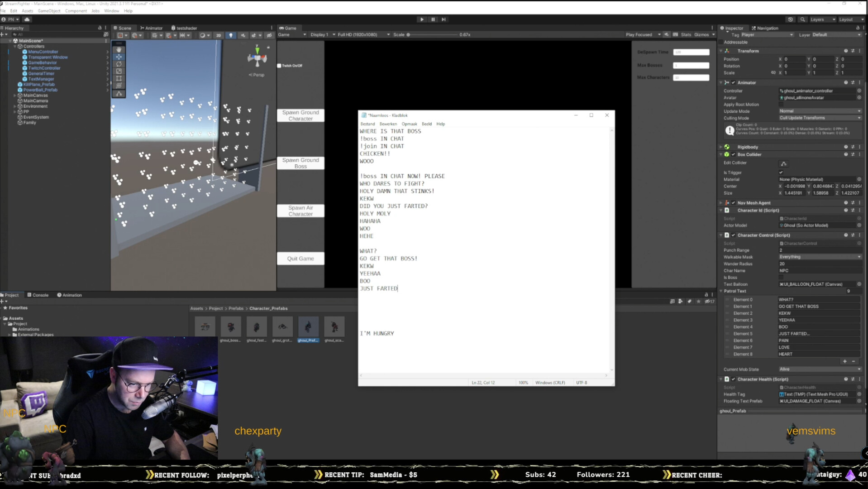The width and height of the screenshot is (868, 489).
Task: Choose the Rect transform tool
Action: [x=119, y=78]
